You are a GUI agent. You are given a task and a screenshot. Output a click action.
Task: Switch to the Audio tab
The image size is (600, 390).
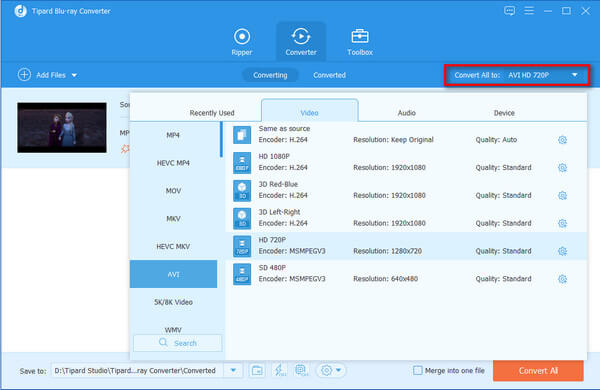[406, 113]
